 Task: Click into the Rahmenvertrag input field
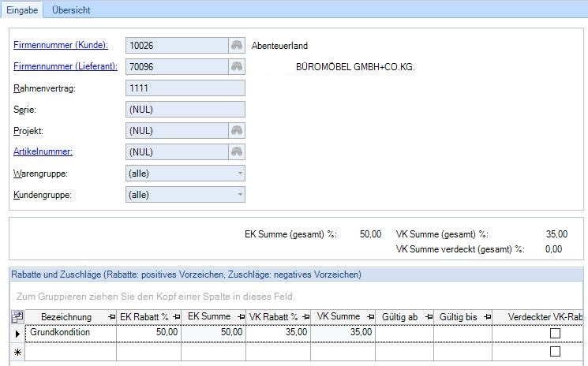tap(185, 88)
